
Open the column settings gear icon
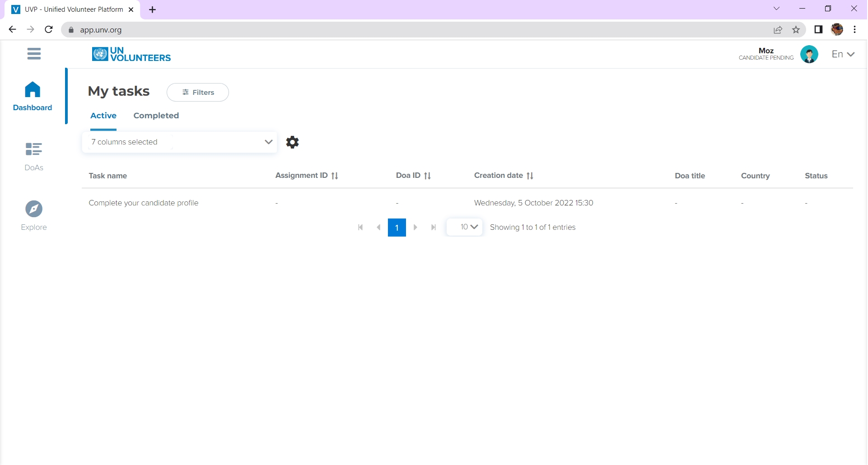(293, 142)
